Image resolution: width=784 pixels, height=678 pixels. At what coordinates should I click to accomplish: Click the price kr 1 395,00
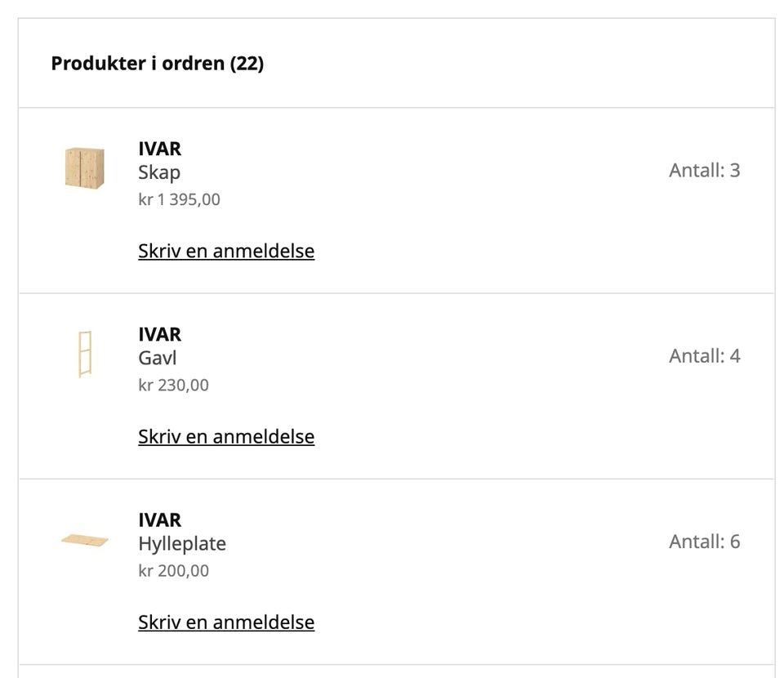[x=180, y=199]
